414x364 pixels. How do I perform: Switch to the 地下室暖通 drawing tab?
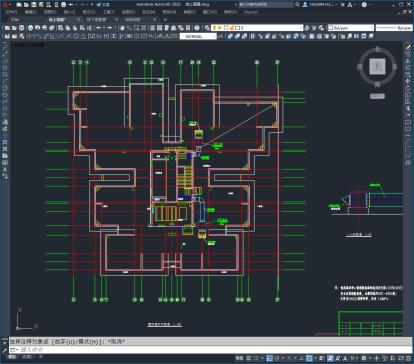point(98,20)
